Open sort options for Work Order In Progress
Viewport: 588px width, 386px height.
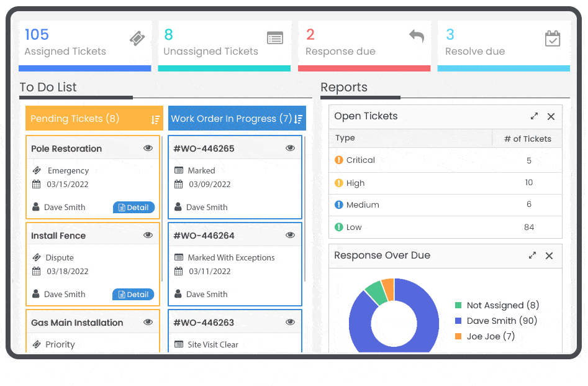(x=299, y=119)
